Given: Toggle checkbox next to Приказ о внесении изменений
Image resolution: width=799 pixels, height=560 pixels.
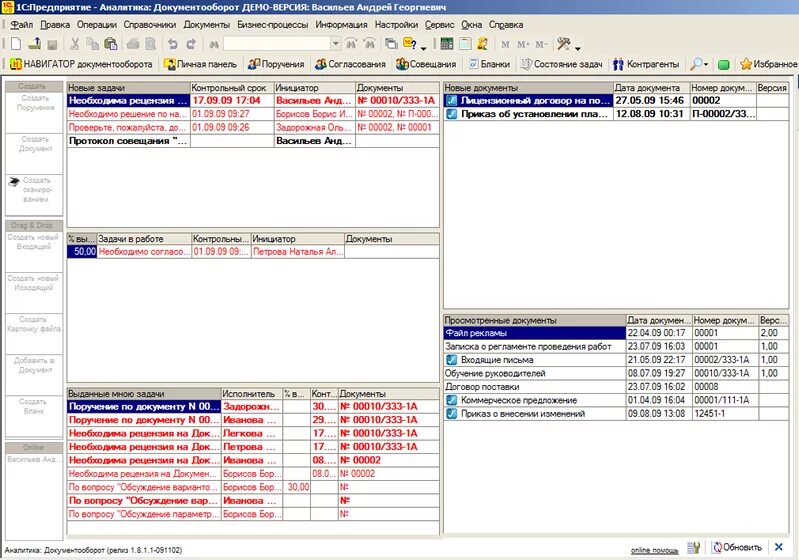Looking at the screenshot, I should point(451,414).
